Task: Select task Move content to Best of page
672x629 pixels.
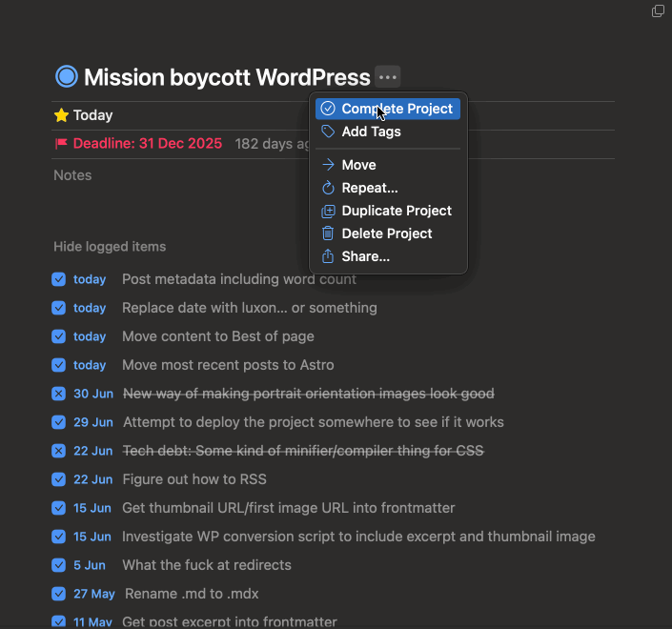Action: 218,336
